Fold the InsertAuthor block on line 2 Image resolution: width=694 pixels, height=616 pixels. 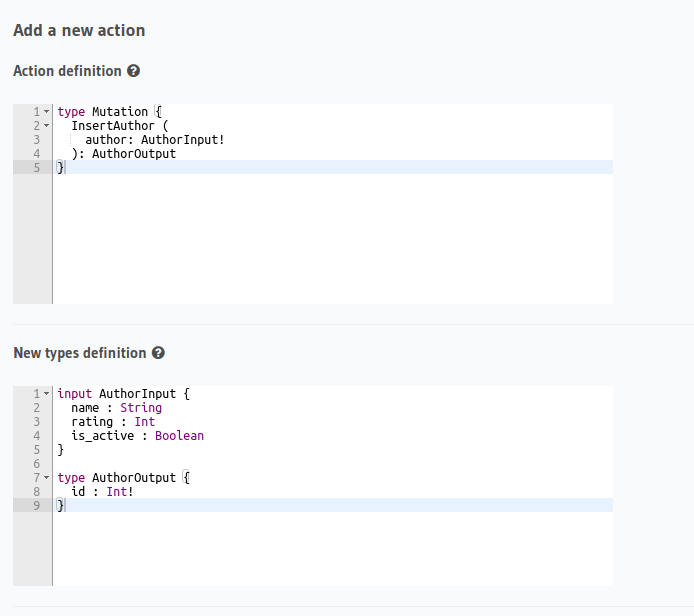[x=46, y=126]
